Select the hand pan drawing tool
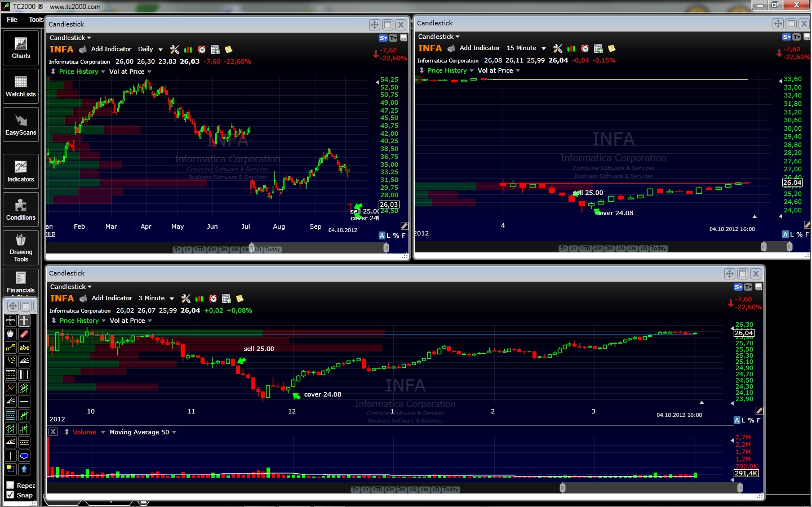The width and height of the screenshot is (812, 507). pyautogui.click(x=11, y=334)
